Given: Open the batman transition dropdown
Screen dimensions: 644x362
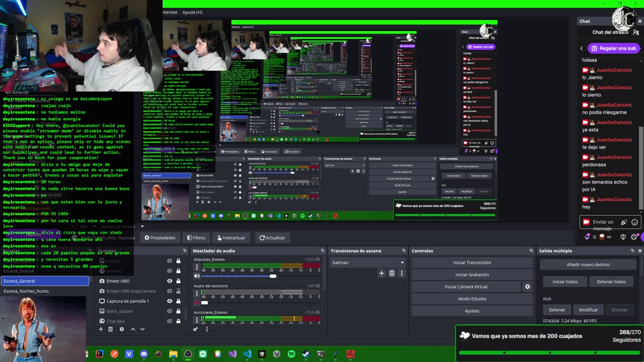Looking at the screenshot, I should [369, 262].
